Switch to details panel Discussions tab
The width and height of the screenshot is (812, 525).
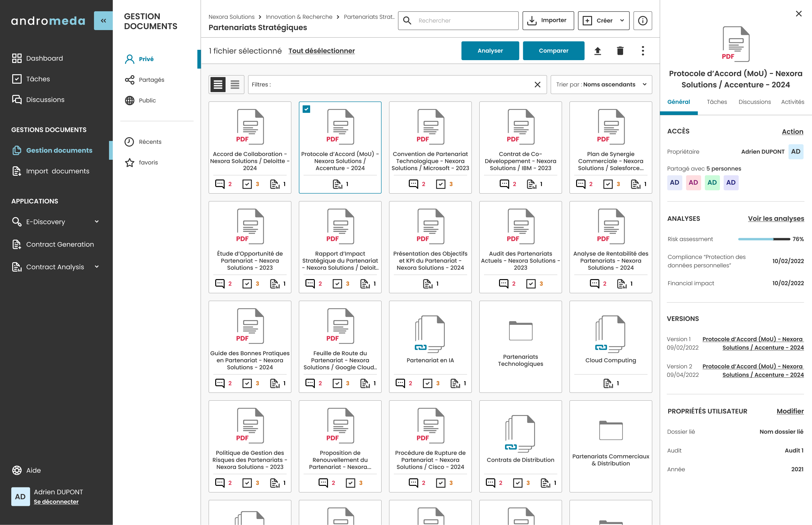click(755, 101)
